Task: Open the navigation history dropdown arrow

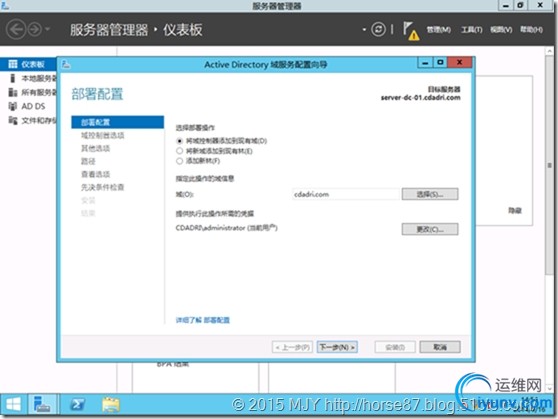Action: (48, 29)
